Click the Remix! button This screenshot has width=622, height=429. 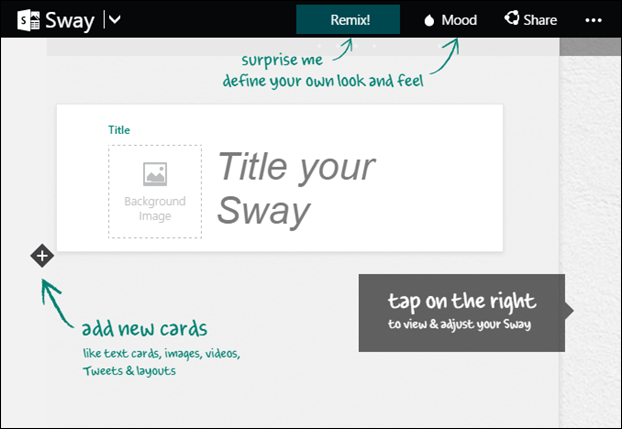point(348,19)
